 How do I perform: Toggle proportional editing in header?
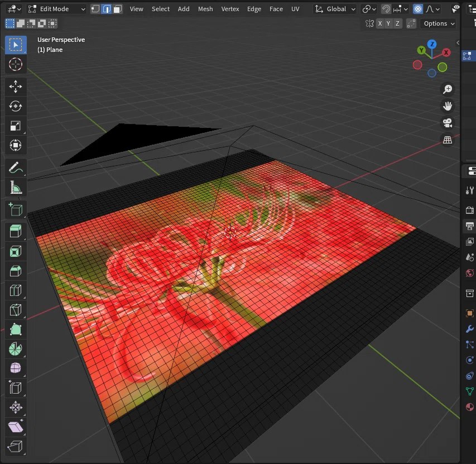point(418,9)
